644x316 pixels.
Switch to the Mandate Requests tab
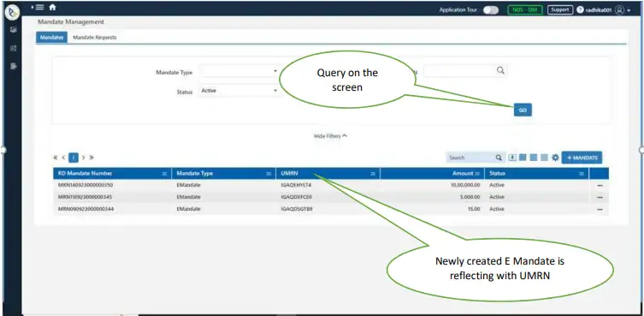coord(94,38)
